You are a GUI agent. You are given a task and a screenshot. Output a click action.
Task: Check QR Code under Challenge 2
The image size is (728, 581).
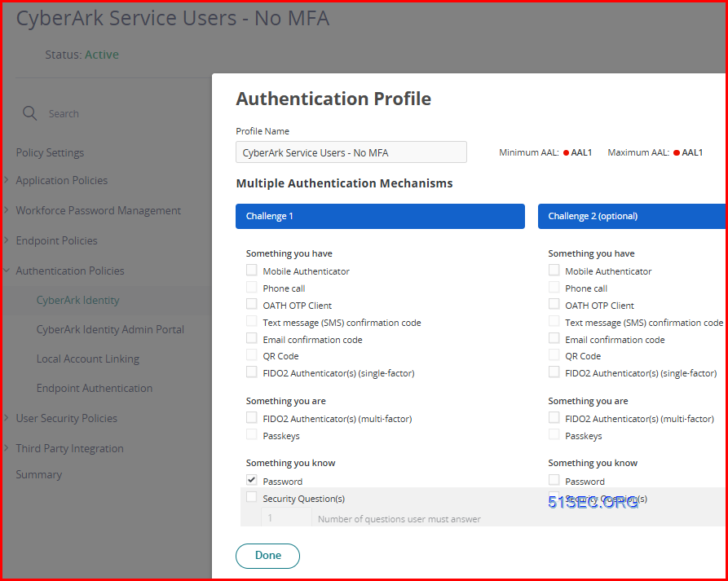[554, 355]
